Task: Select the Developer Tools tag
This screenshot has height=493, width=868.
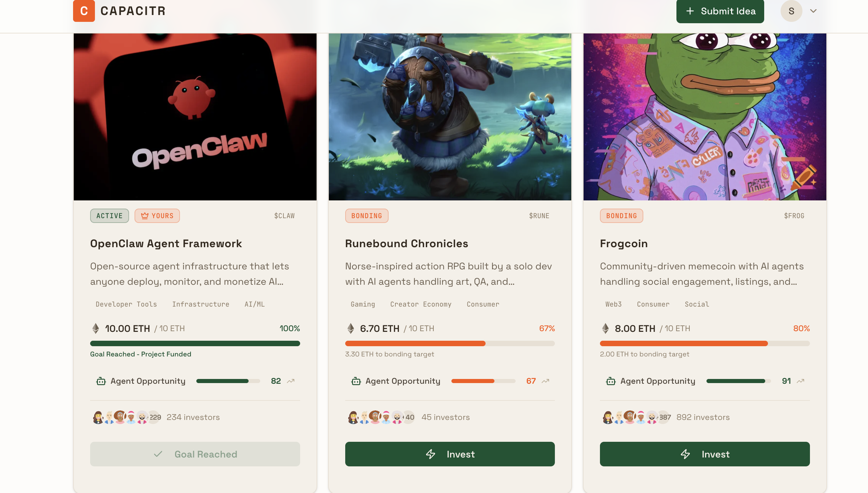Action: point(126,304)
